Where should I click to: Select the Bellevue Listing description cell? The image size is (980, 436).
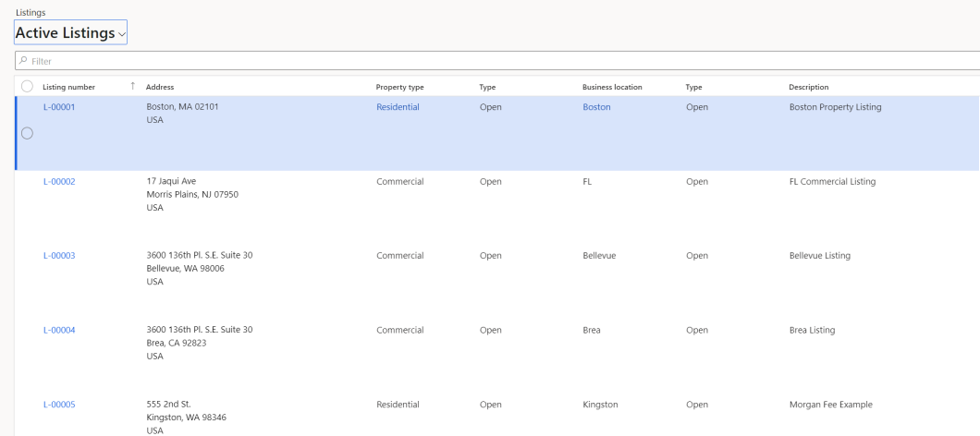(819, 256)
